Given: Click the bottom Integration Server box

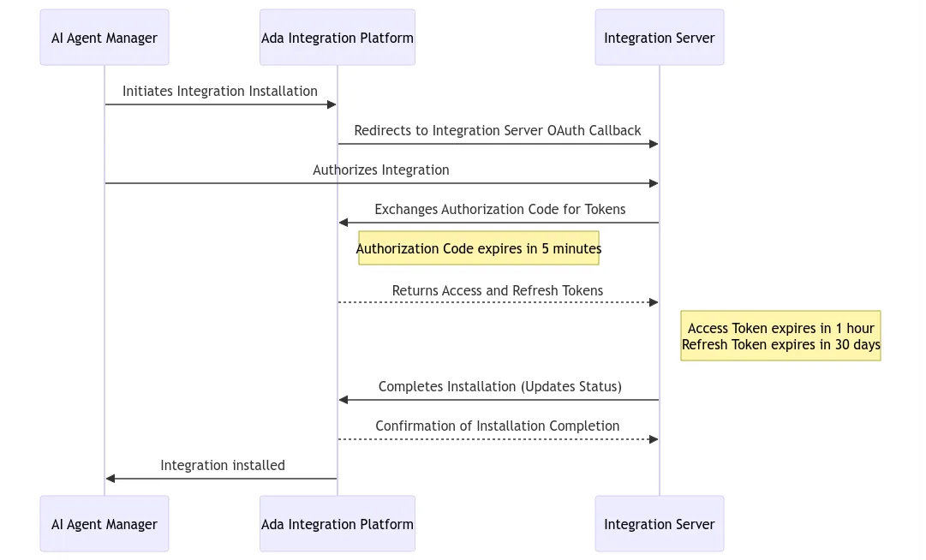Looking at the screenshot, I should click(659, 523).
